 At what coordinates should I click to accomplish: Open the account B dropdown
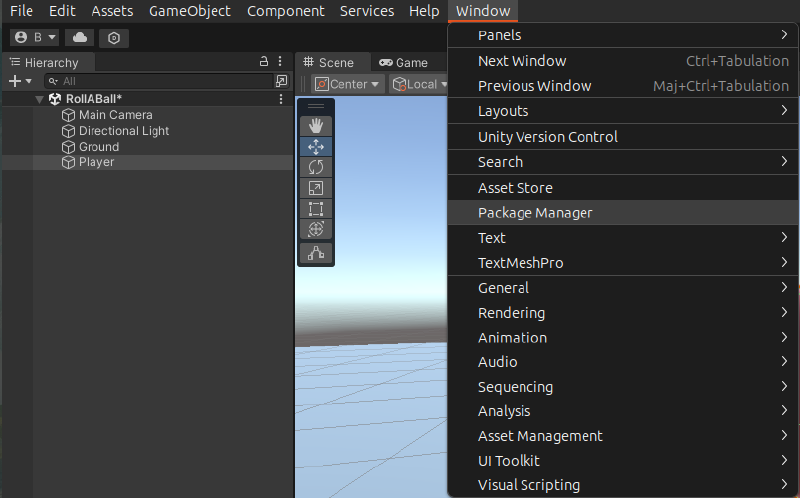[35, 38]
